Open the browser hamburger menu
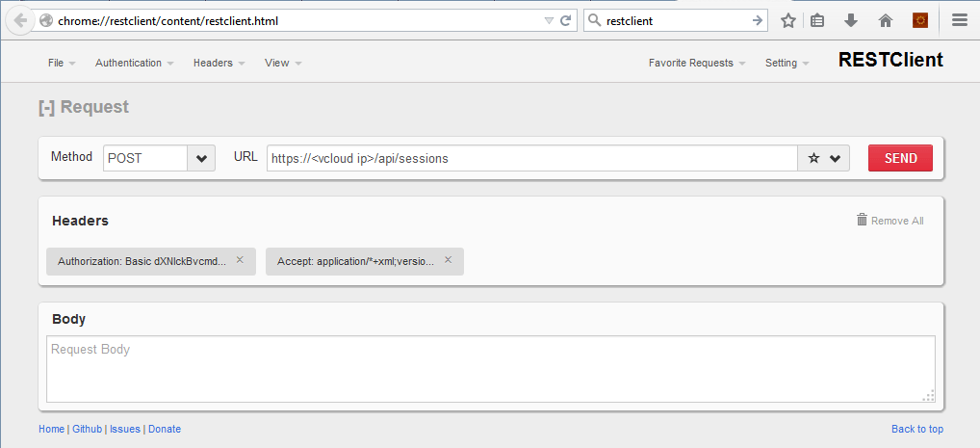Viewport: 980px width, 448px height. tap(960, 20)
